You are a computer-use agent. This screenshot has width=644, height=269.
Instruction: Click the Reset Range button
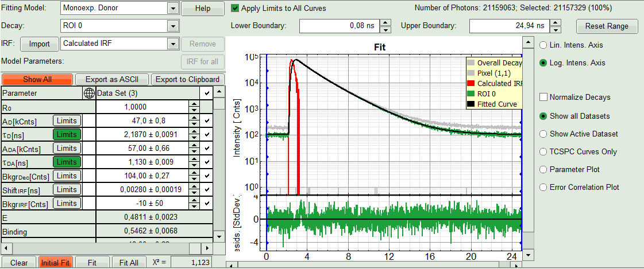pyautogui.click(x=607, y=26)
